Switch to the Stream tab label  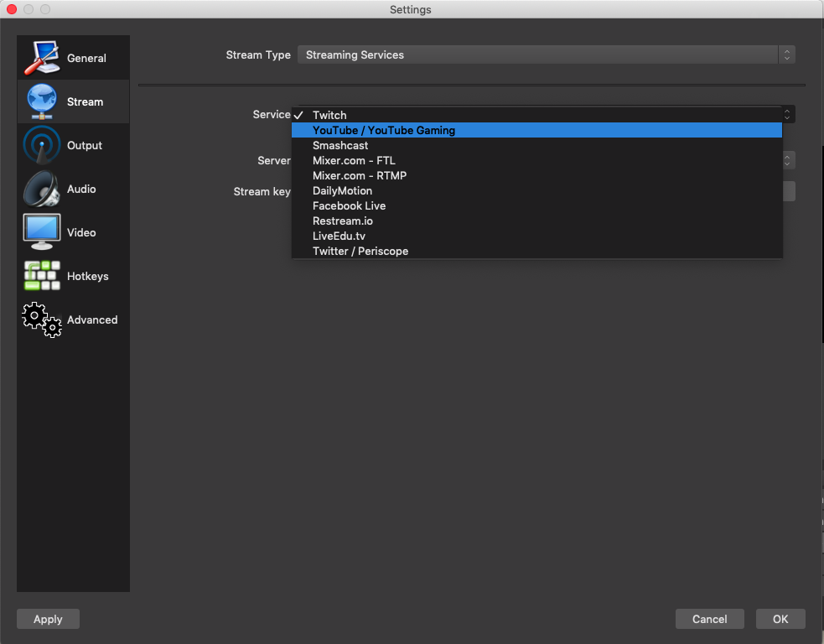[85, 102]
